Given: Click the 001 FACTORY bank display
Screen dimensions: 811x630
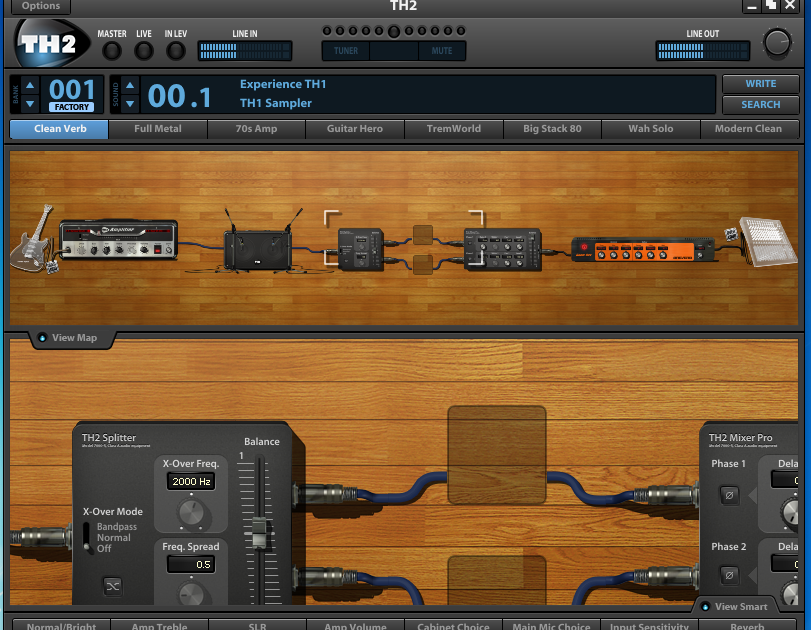Looking at the screenshot, I should [x=71, y=94].
